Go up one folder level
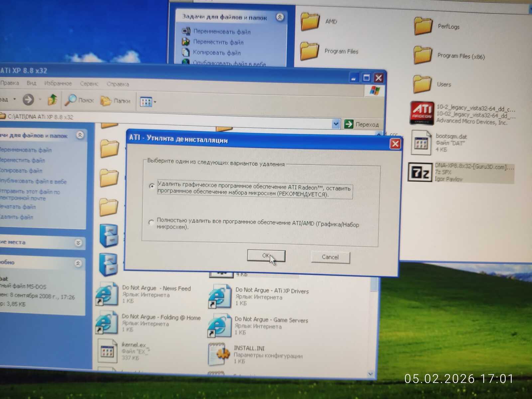532x399 pixels. coord(53,100)
